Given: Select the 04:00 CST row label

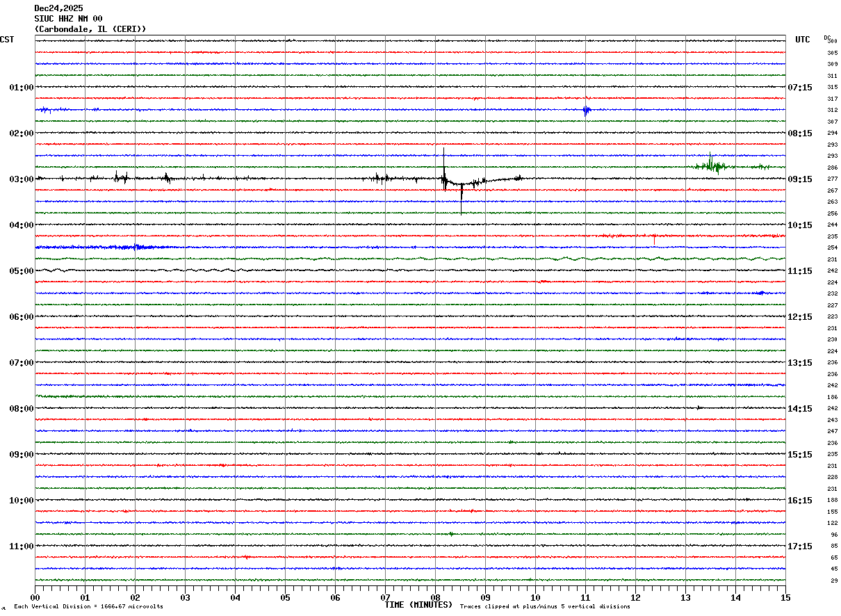Looking at the screenshot, I should click(22, 225).
